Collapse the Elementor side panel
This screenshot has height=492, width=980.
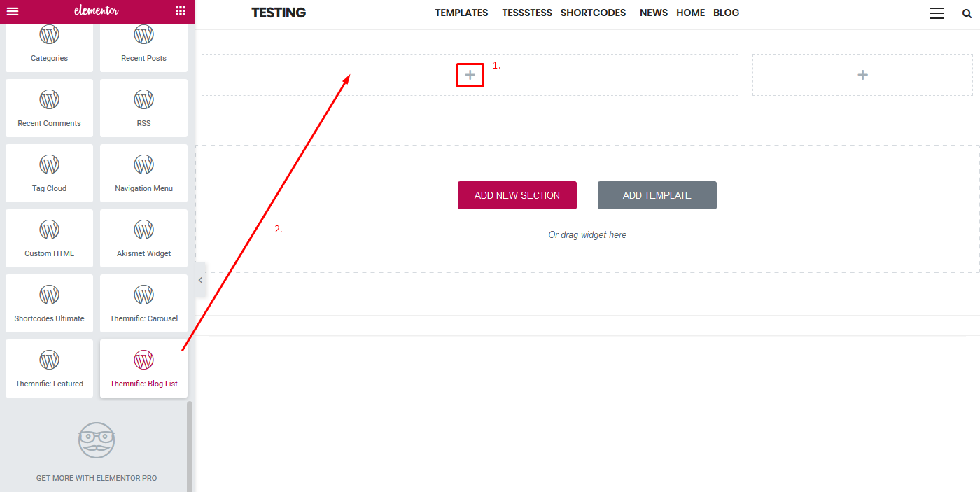click(200, 280)
